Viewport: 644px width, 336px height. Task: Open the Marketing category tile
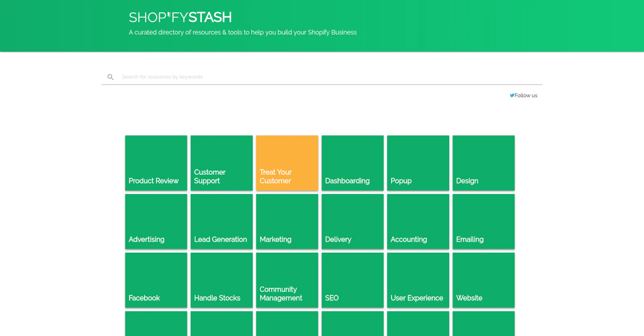tap(287, 221)
